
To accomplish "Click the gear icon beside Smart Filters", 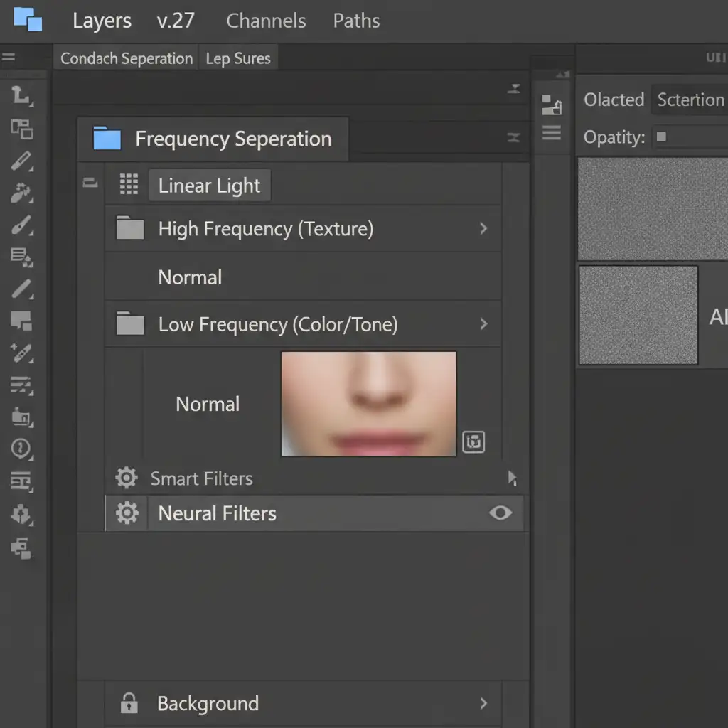I will pyautogui.click(x=127, y=478).
